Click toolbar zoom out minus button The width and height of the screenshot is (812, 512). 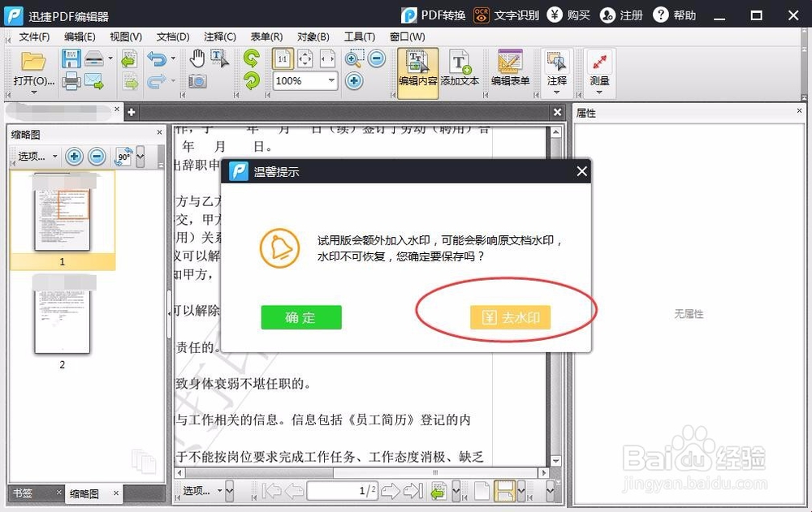tap(377, 58)
